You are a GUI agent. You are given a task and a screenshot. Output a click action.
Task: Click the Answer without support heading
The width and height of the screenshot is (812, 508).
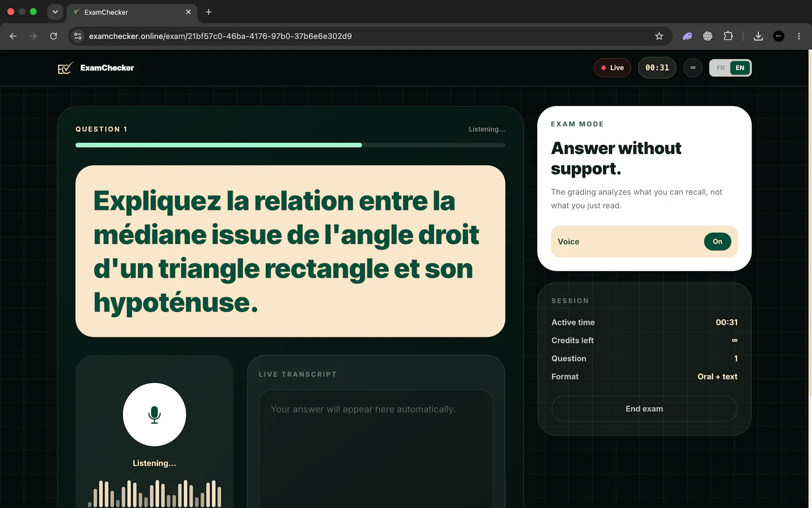[616, 158]
